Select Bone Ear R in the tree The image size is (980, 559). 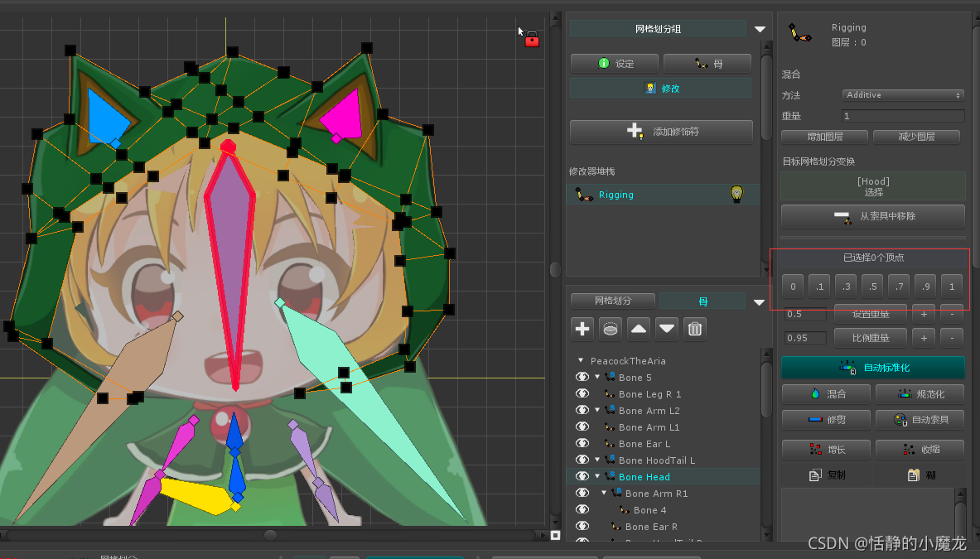[x=651, y=527]
